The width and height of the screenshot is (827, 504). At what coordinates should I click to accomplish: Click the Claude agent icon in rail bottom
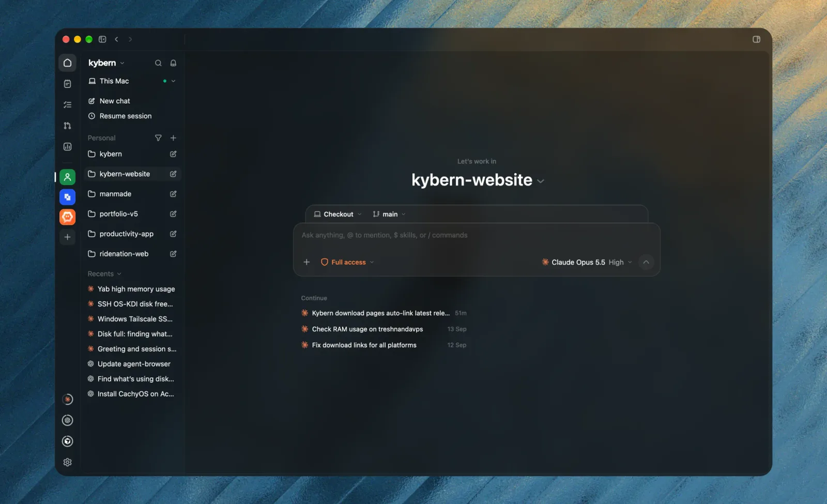click(x=67, y=400)
